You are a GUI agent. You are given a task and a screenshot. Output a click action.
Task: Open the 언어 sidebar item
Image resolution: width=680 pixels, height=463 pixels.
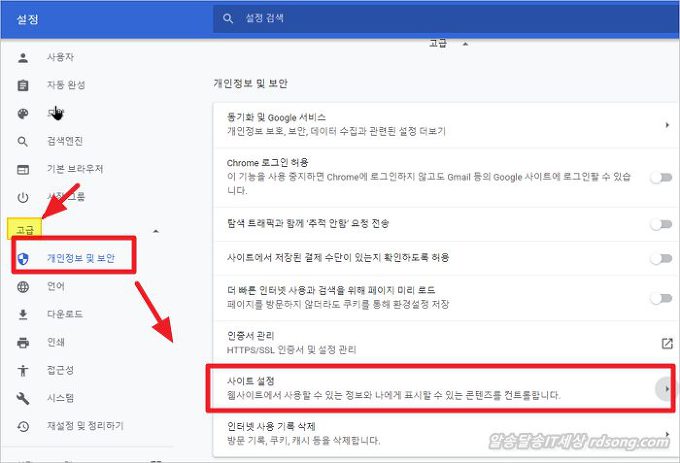pyautogui.click(x=56, y=286)
